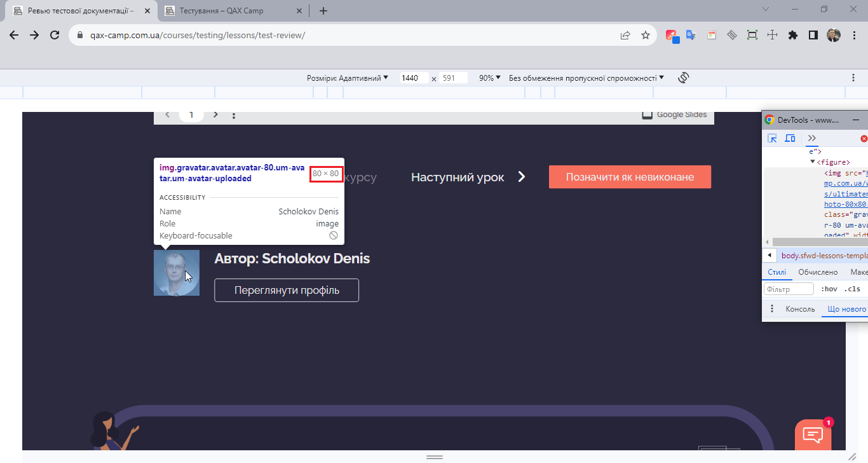Bookmark this page with the star
This screenshot has width=868, height=463.
[x=646, y=36]
